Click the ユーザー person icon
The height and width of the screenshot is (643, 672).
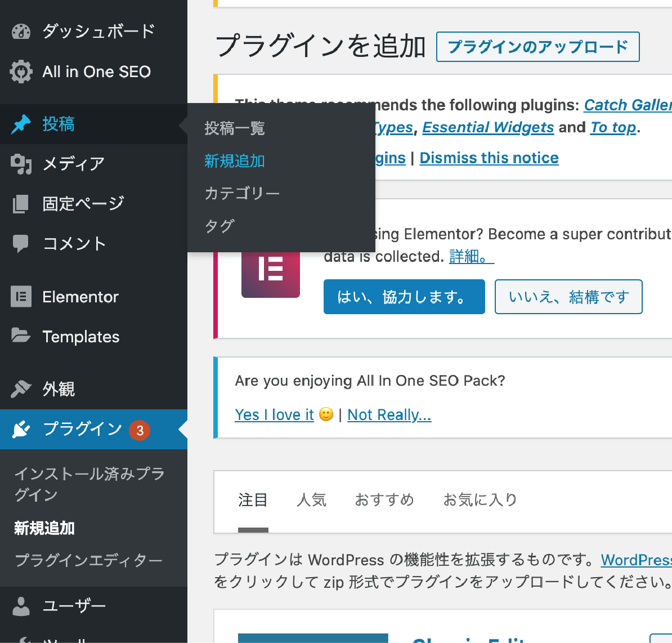click(x=21, y=606)
